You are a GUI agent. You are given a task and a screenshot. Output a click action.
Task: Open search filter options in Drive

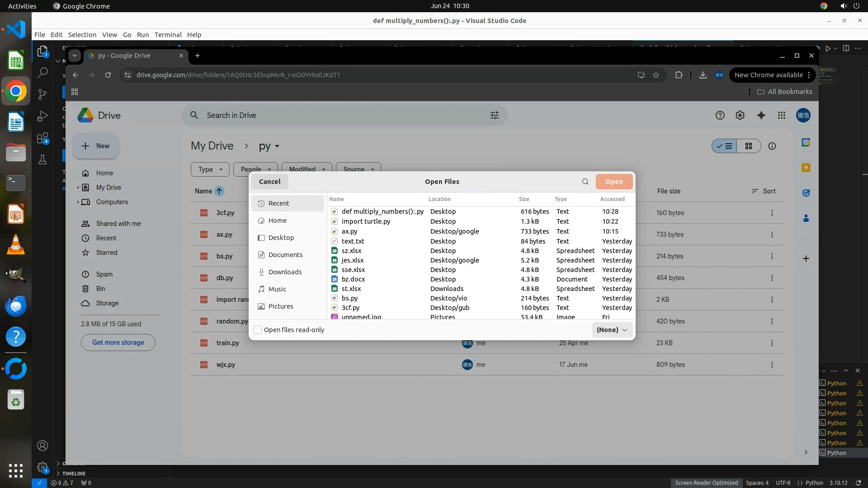495,115
